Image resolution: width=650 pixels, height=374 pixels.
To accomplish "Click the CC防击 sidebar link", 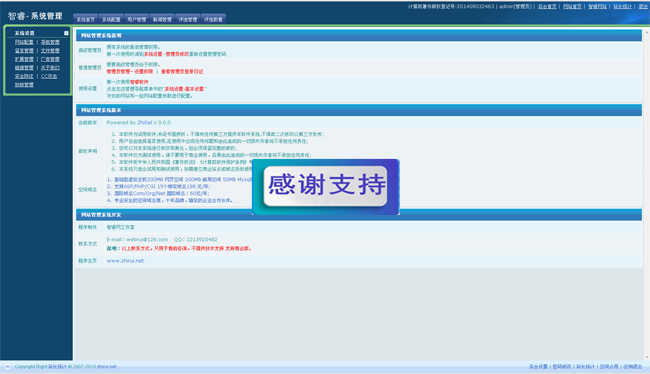I will click(49, 76).
